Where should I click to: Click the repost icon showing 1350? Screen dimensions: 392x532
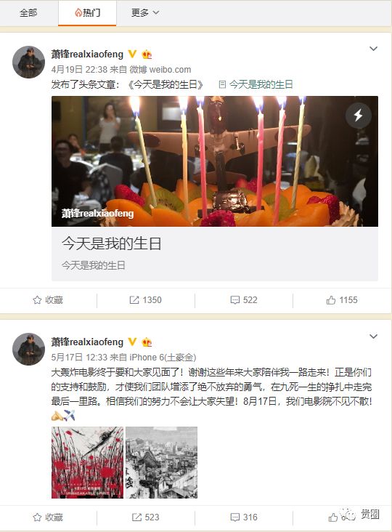[x=134, y=300]
